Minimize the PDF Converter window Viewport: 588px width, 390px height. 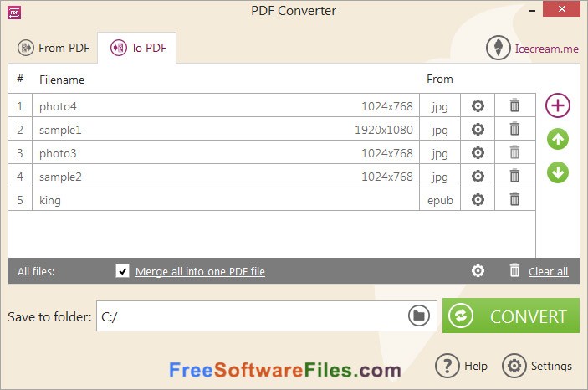point(531,11)
